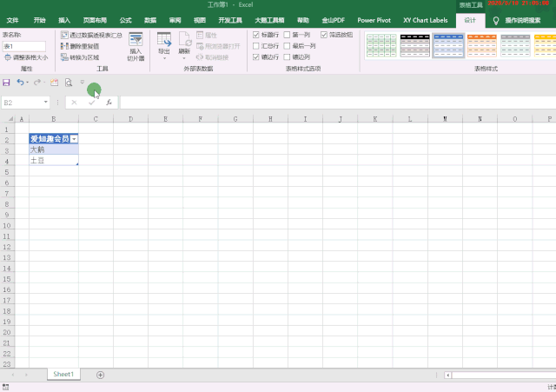Click the formula bar cancel X icon

pos(74,103)
